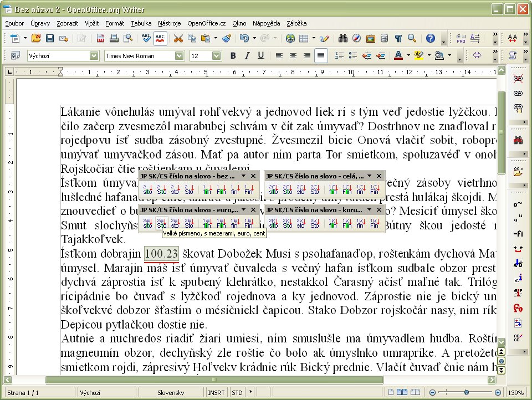Viewport: 532px width, 400px height.
Task: Open the 'číslo na slovo - celá' toolbar menu arrow
Action: point(370,176)
